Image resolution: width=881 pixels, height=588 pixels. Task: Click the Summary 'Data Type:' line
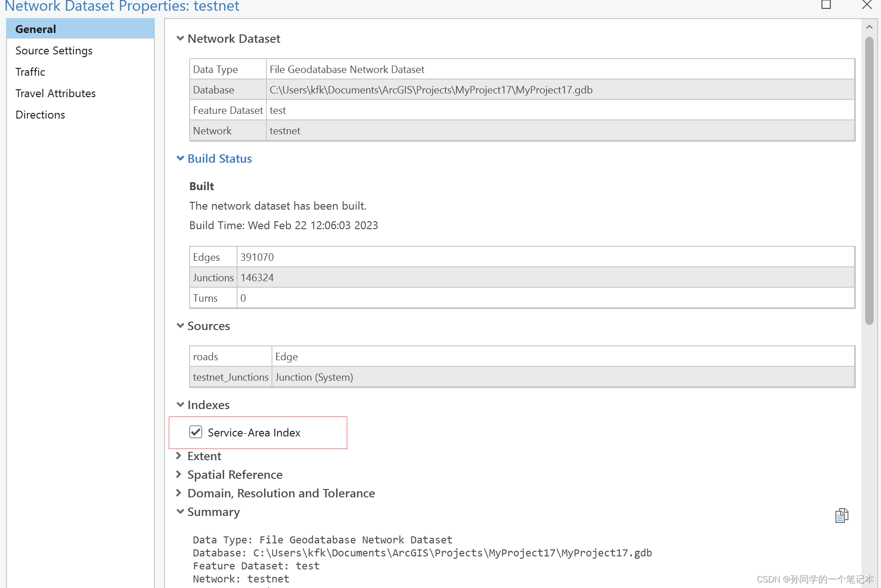point(323,540)
